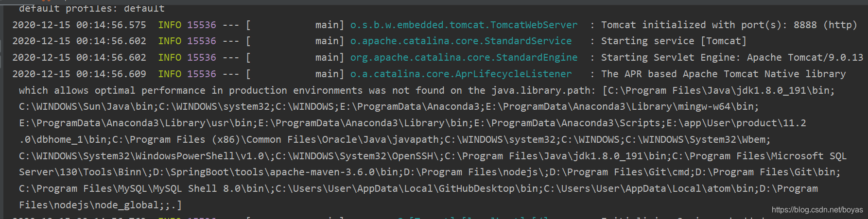This screenshot has height=219, width=868.
Task: Click the org.apache.catalina.core.StandardEngine logger name
Action: pyautogui.click(x=464, y=58)
